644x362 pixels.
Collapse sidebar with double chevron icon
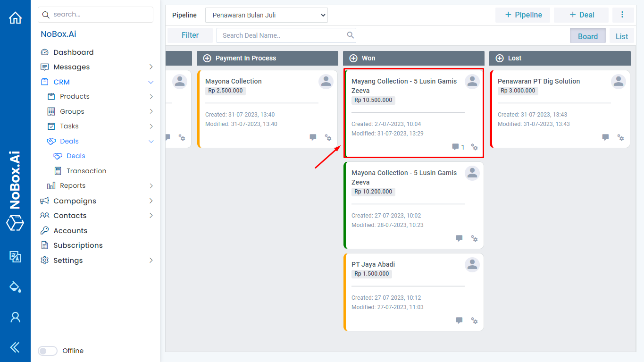15,348
